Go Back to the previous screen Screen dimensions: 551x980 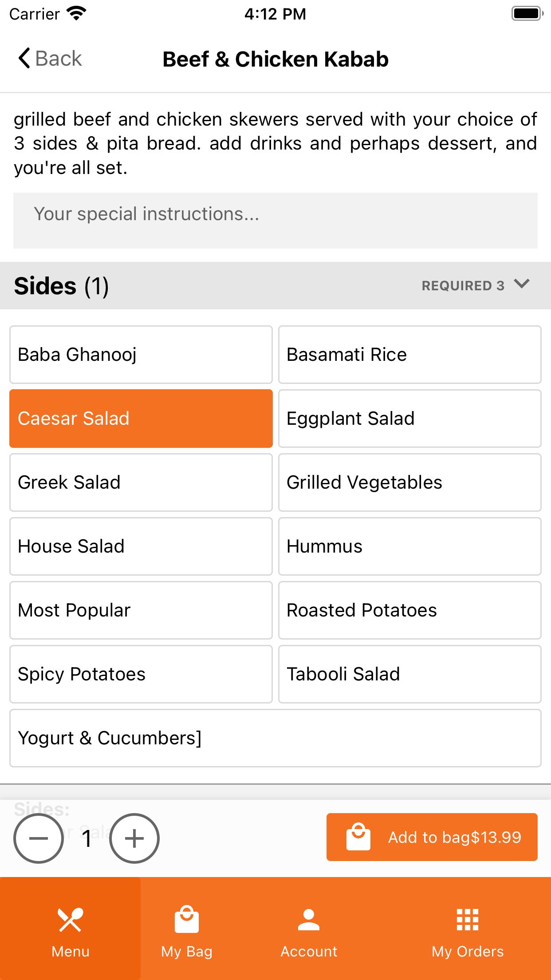tap(50, 58)
